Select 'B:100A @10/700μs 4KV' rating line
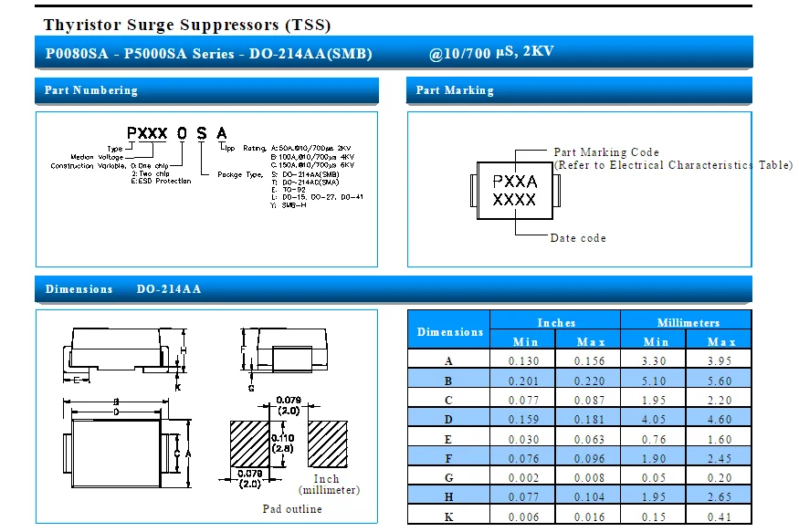 312,157
